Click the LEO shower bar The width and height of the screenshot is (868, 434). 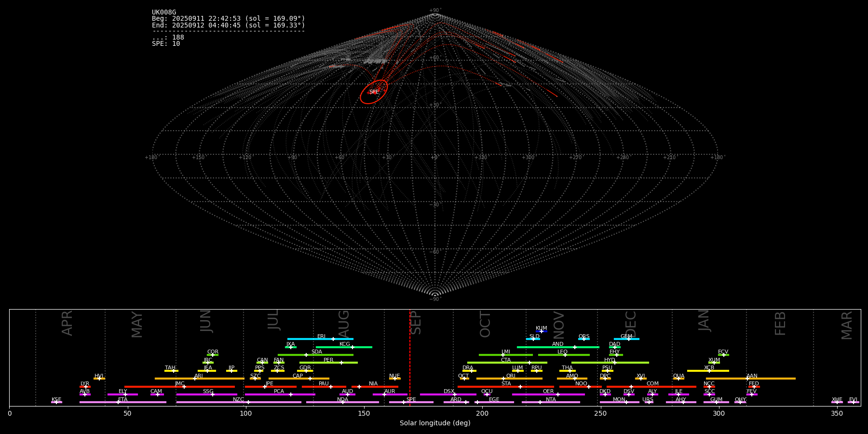(564, 355)
